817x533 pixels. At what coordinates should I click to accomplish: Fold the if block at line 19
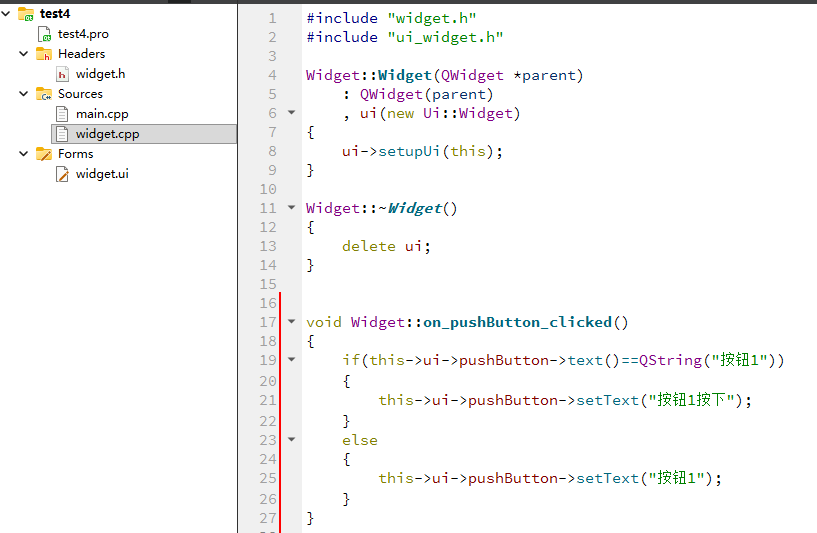[292, 360]
